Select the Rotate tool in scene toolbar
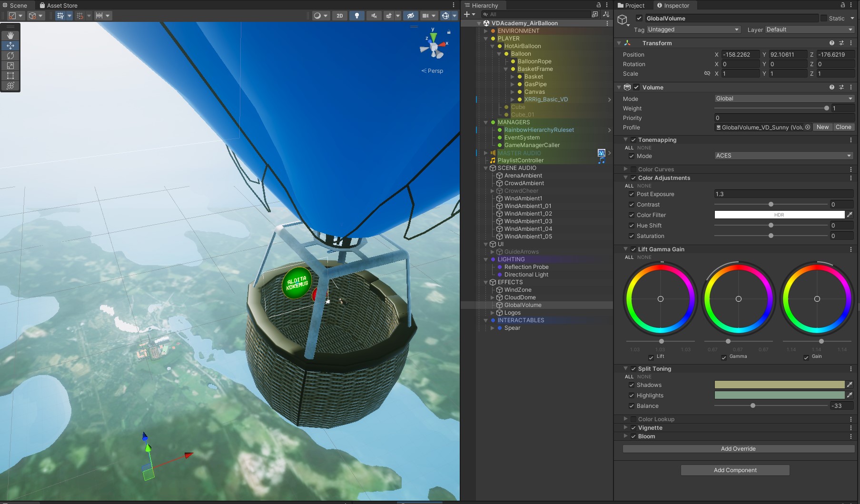 (x=10, y=56)
